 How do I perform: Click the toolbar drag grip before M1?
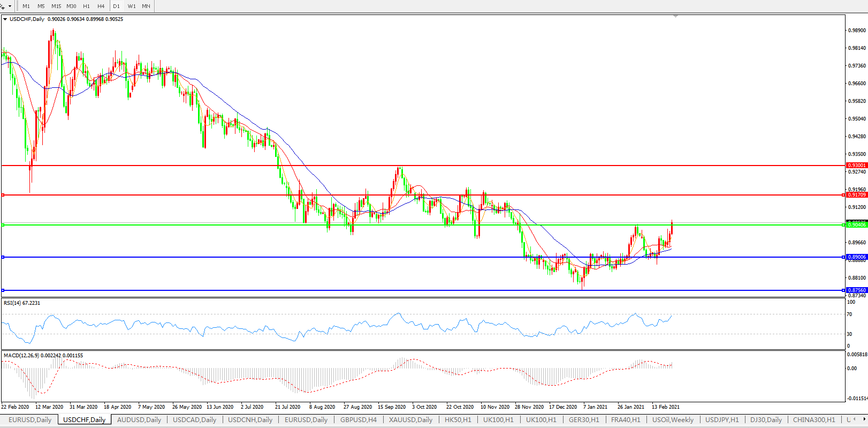[x=18, y=6]
